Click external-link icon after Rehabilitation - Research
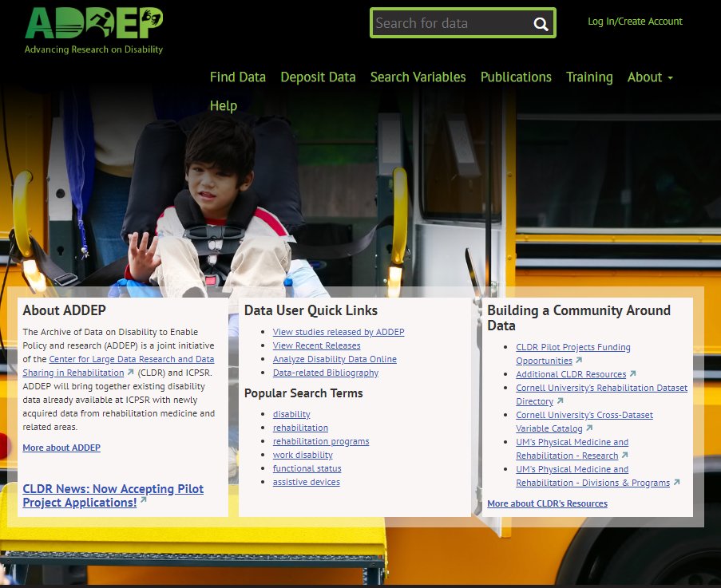 click(x=624, y=455)
